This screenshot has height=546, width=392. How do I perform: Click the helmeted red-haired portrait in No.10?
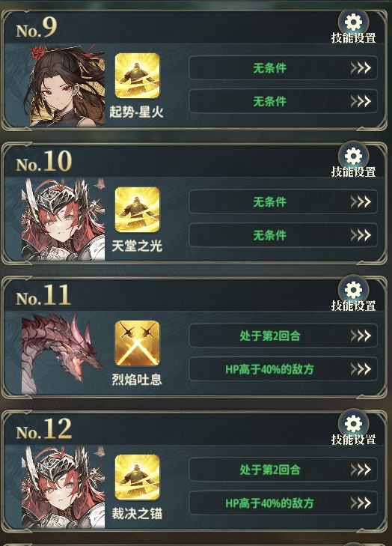point(64,219)
